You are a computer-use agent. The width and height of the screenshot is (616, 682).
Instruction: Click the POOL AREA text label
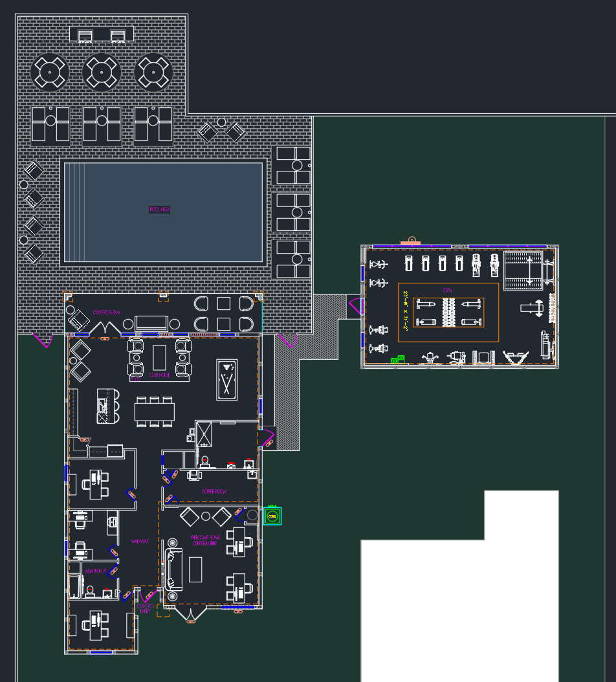[x=159, y=210]
